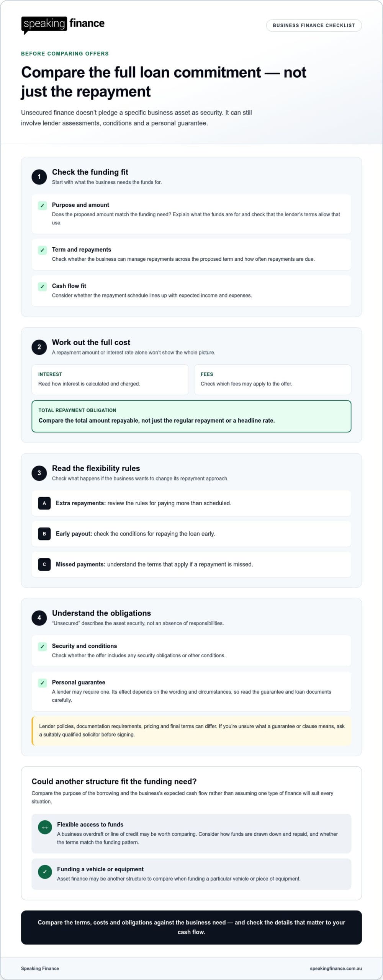Image resolution: width=383 pixels, height=980 pixels.
Task: Click the arrows icon for Flexible access to funds
Action: [45, 828]
